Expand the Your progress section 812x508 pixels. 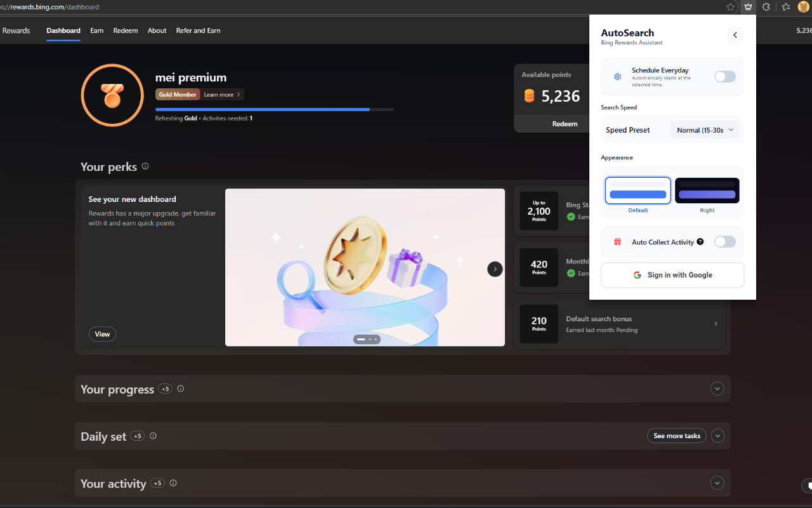pos(717,389)
